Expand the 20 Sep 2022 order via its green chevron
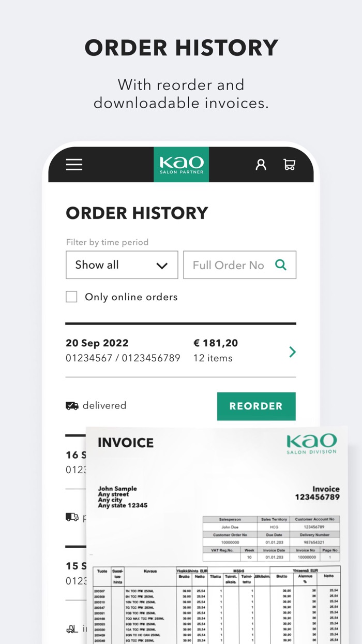 point(292,352)
